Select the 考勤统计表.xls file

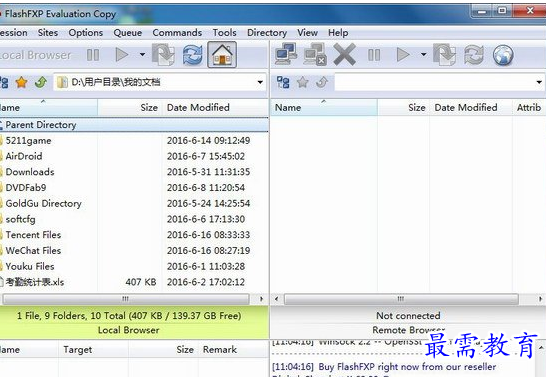(34, 282)
